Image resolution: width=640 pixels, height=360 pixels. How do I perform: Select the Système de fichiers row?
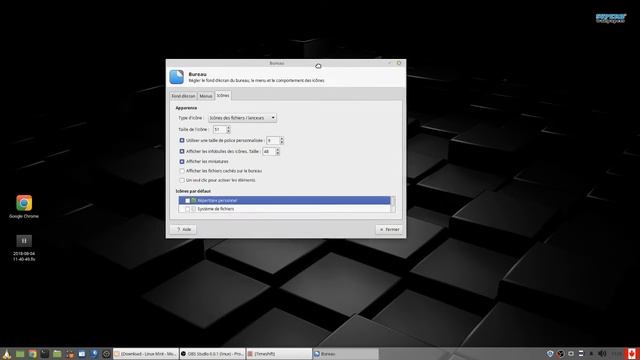(x=284, y=209)
